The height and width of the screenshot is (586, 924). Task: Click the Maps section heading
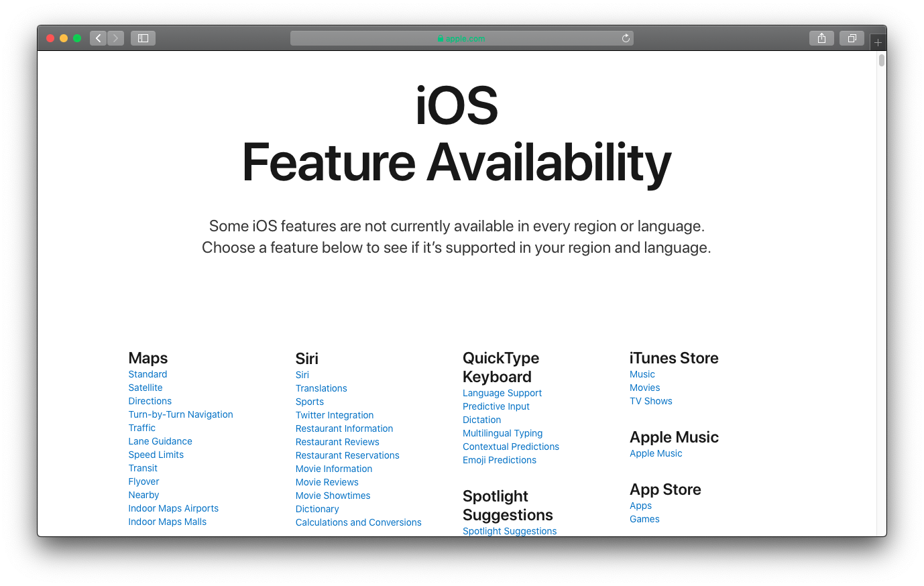[x=148, y=358]
